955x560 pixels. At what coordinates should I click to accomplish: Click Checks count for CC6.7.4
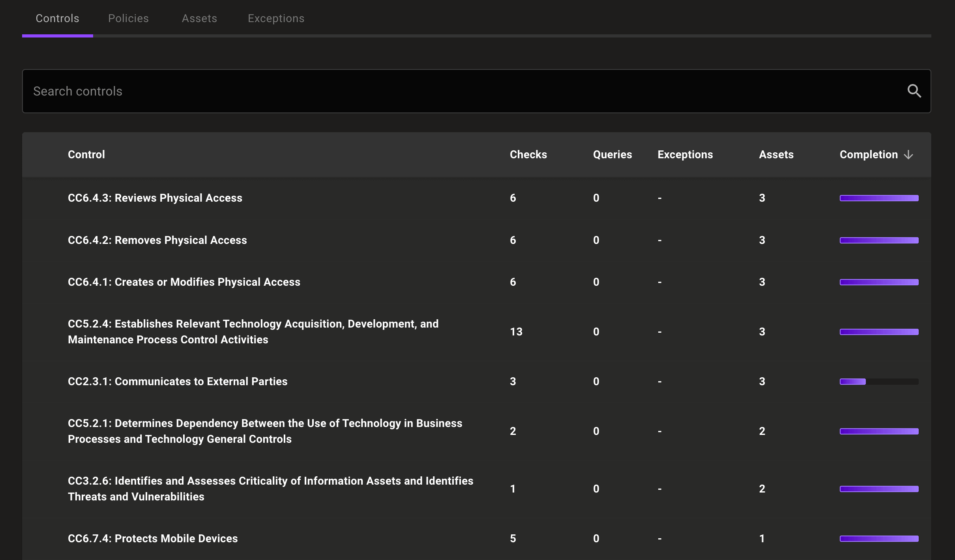coord(513,538)
